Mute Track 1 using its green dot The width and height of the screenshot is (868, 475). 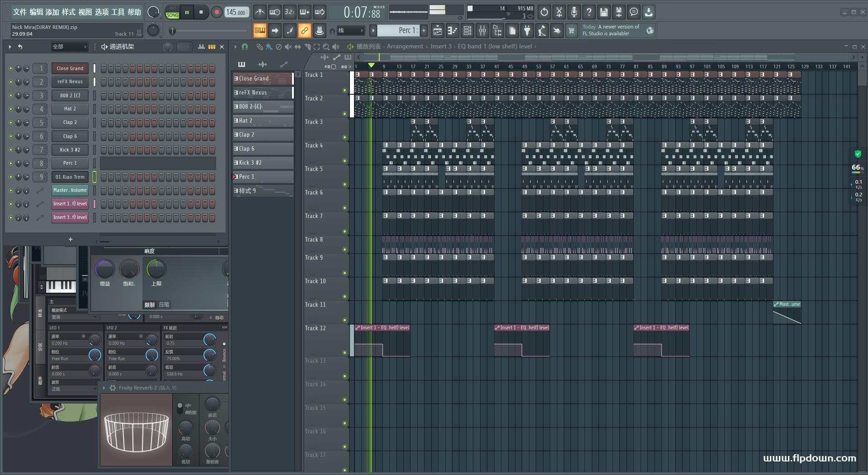point(344,90)
